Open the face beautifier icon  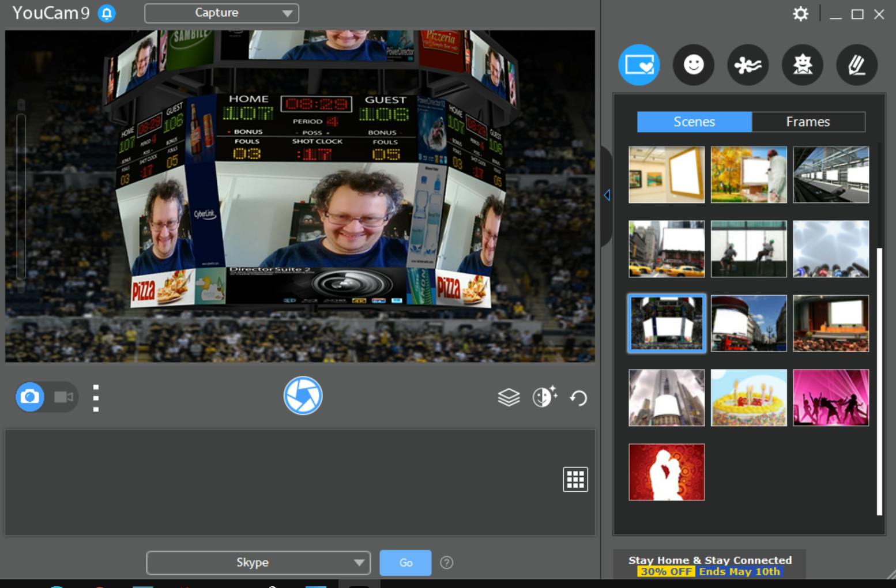544,397
